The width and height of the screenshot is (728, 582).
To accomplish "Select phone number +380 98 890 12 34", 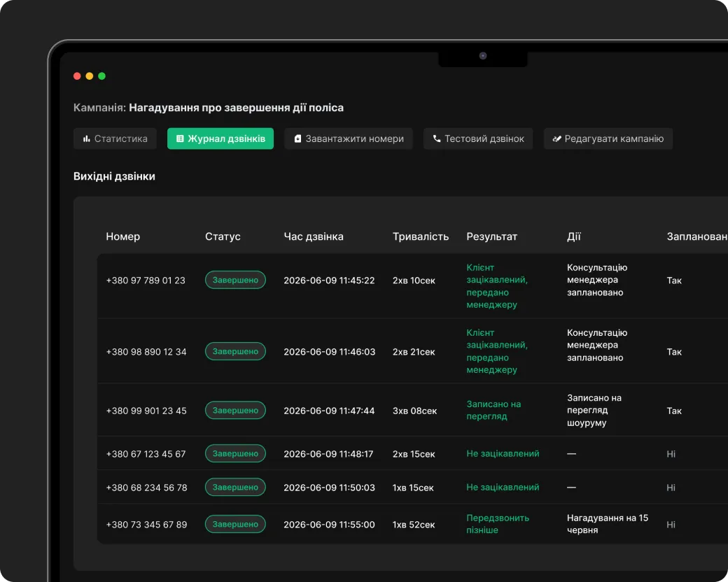I will pyautogui.click(x=146, y=352).
